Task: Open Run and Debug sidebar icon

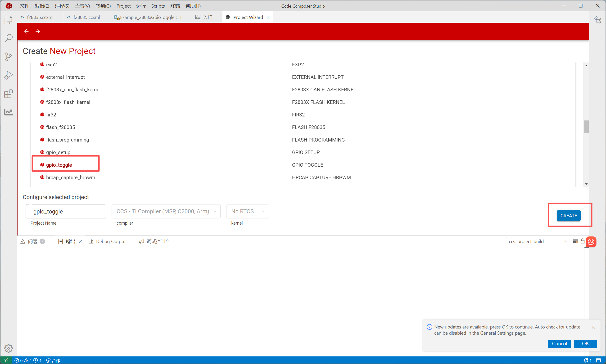Action: pos(8,75)
